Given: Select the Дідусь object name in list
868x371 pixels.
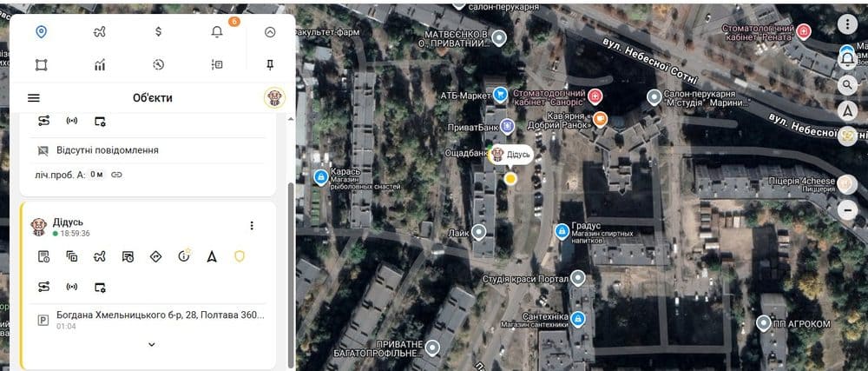Looking at the screenshot, I should (x=68, y=222).
